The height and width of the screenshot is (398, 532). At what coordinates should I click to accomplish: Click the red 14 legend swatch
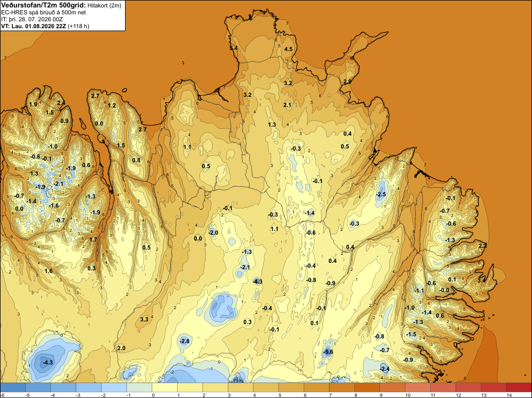tap(519, 387)
